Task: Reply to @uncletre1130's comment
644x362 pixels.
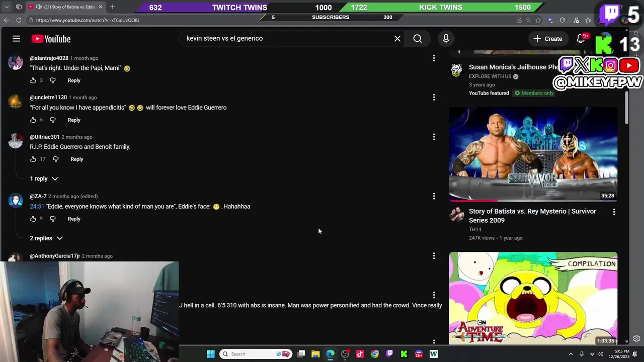Action: coord(74,120)
